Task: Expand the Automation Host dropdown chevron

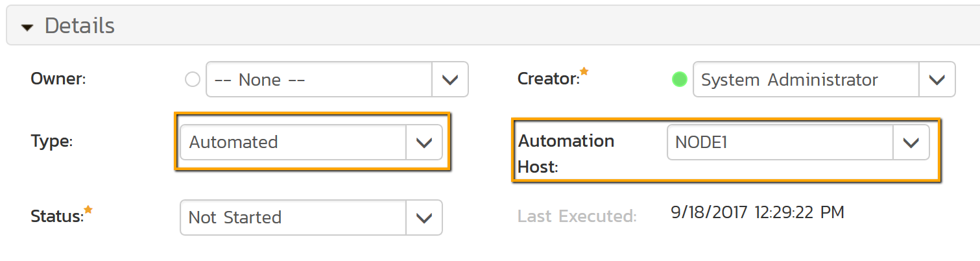Action: pos(911,142)
